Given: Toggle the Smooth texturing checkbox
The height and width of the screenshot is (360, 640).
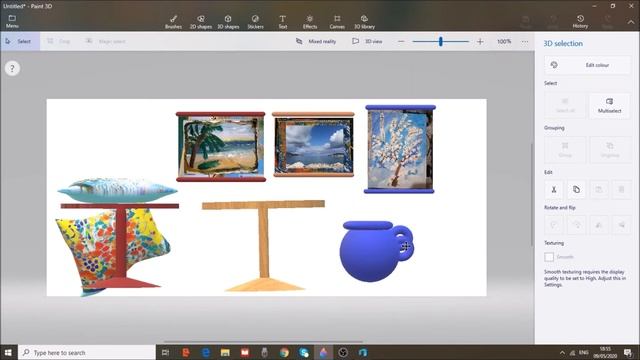Looking at the screenshot, I should coord(549,257).
